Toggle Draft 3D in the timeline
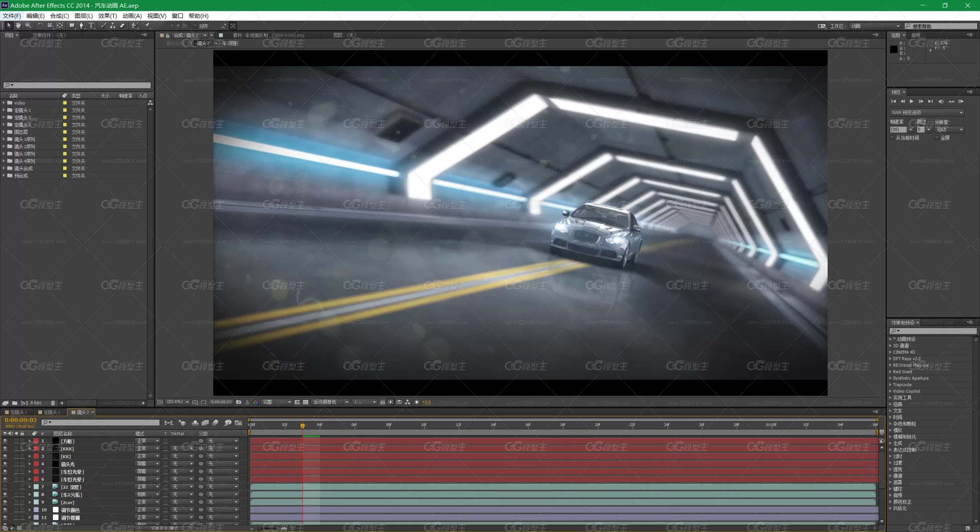980x532 pixels. pyautogui.click(x=182, y=423)
